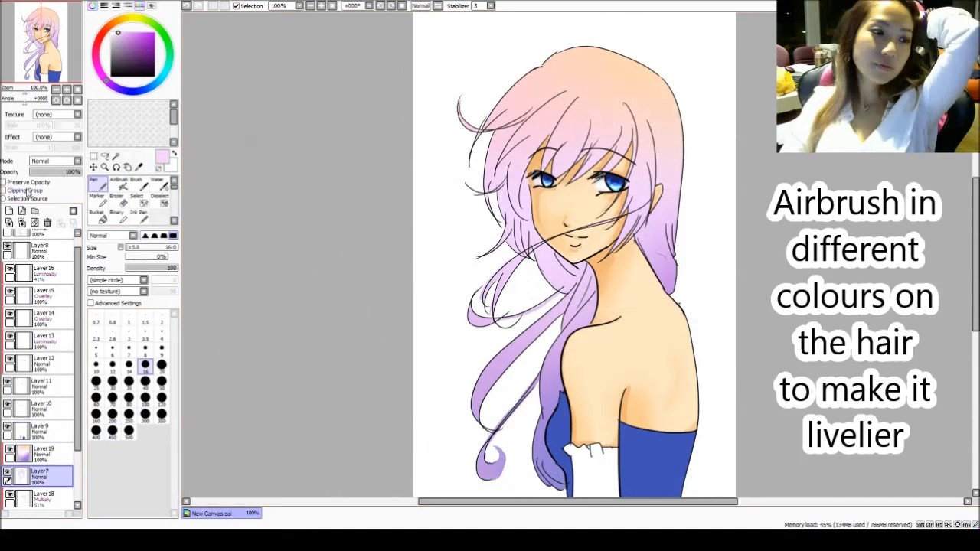Select the AirBrush tool
The width and height of the screenshot is (980, 551).
pyautogui.click(x=119, y=184)
